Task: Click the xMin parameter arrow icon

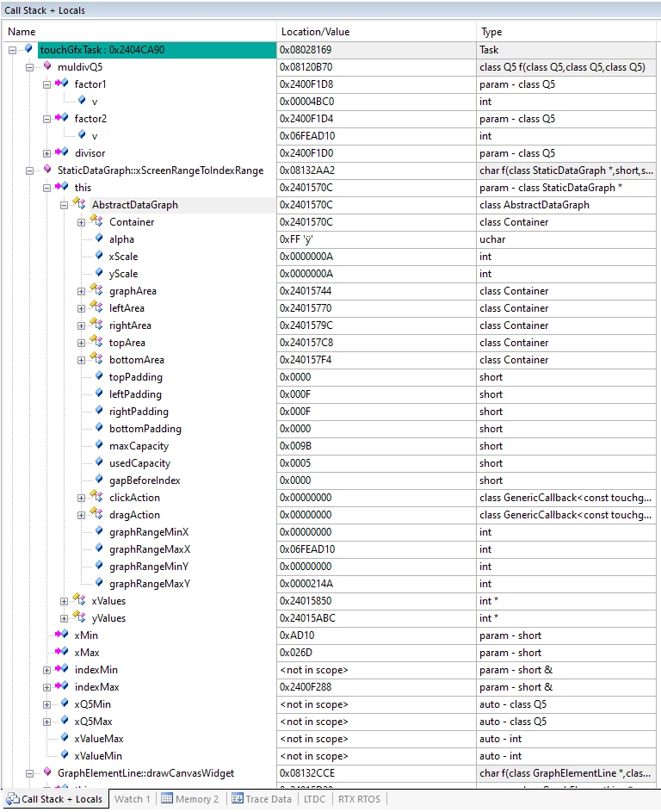Action: (x=62, y=634)
